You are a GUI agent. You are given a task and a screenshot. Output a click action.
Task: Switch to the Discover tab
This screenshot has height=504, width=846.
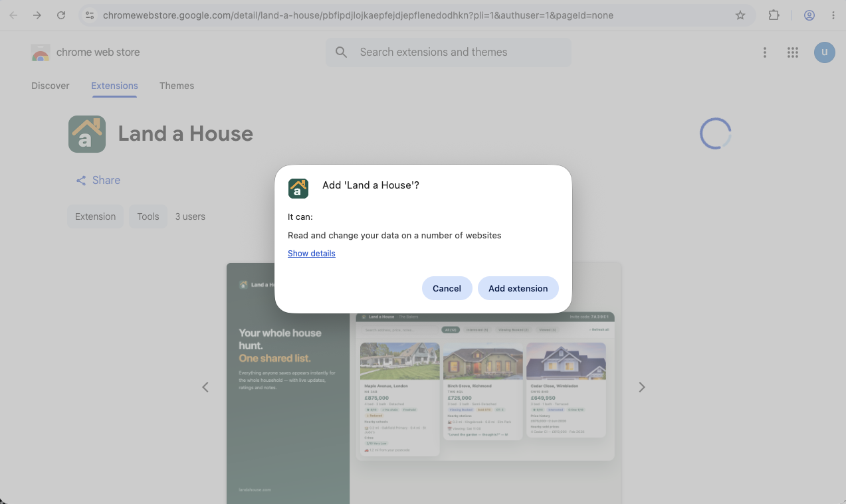51,86
